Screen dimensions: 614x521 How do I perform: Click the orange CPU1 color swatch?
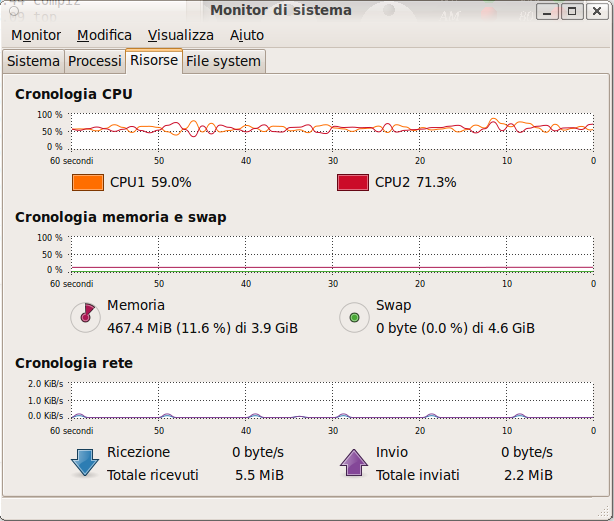click(x=88, y=182)
